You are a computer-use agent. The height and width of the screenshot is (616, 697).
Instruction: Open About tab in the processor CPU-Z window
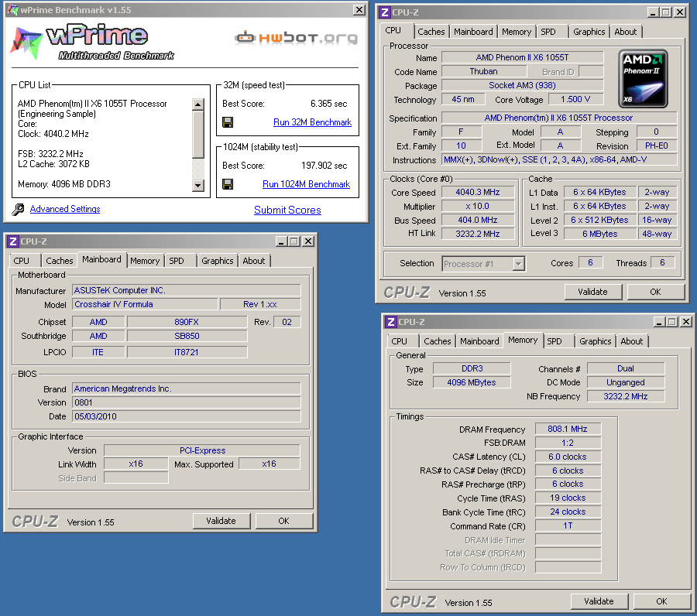[626, 32]
